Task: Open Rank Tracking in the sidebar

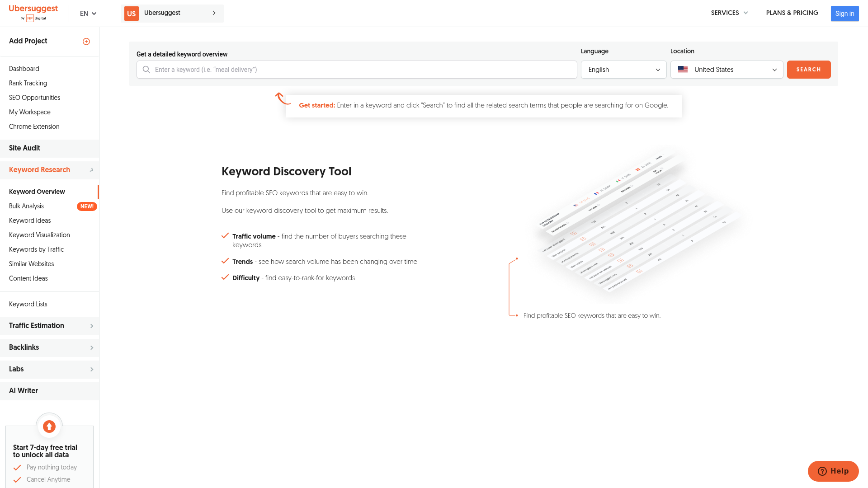Action: click(x=28, y=83)
